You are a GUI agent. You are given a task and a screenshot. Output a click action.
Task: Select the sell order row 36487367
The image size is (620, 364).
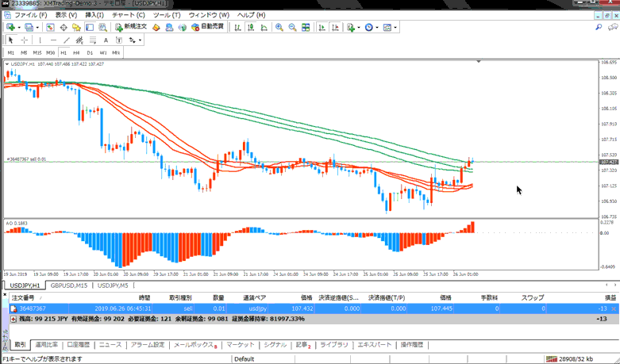pos(238,308)
